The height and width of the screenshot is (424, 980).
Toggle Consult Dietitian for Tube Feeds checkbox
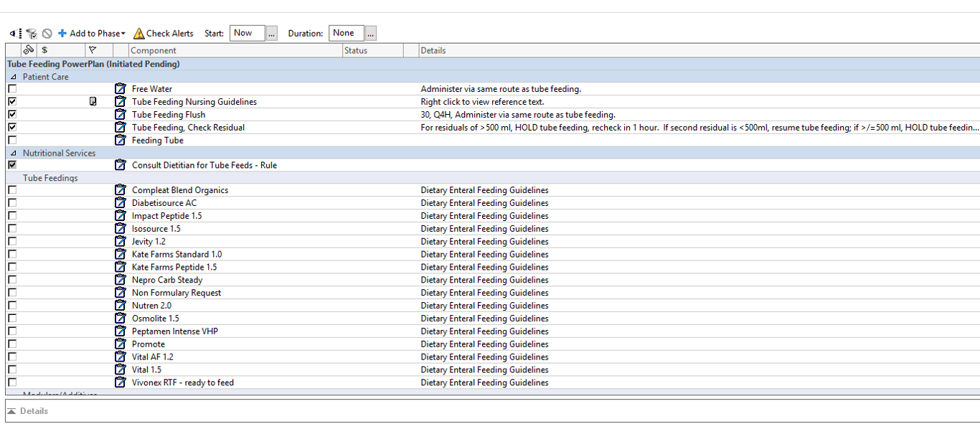tap(12, 165)
